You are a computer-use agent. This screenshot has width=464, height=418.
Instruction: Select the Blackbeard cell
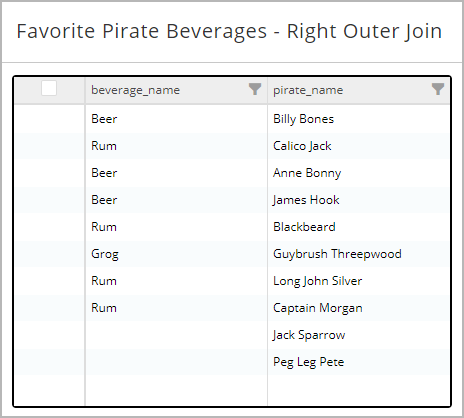tap(359, 227)
